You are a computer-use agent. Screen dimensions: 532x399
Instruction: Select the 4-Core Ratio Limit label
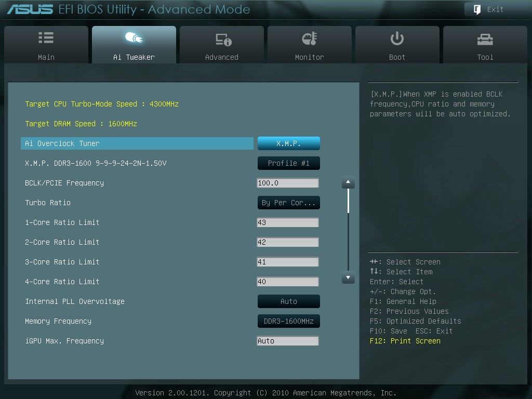[62, 282]
